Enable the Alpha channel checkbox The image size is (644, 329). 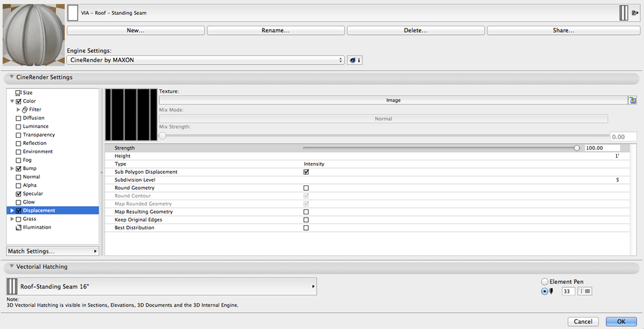coord(18,185)
